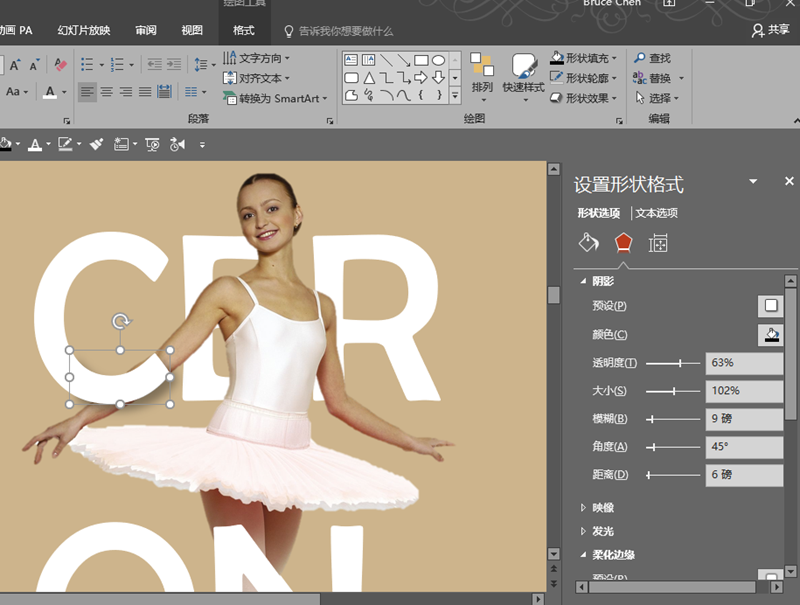800x605 pixels.
Task: Choose the right arrow shape
Action: point(421,78)
